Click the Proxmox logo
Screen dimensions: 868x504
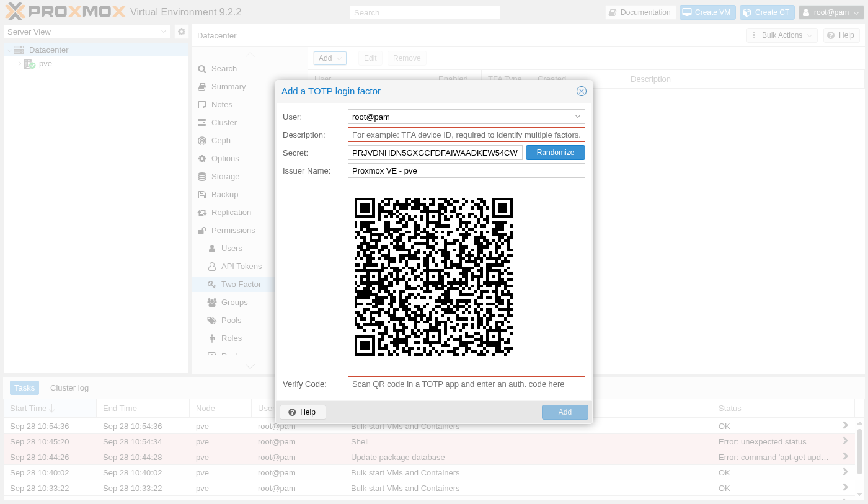click(x=66, y=12)
